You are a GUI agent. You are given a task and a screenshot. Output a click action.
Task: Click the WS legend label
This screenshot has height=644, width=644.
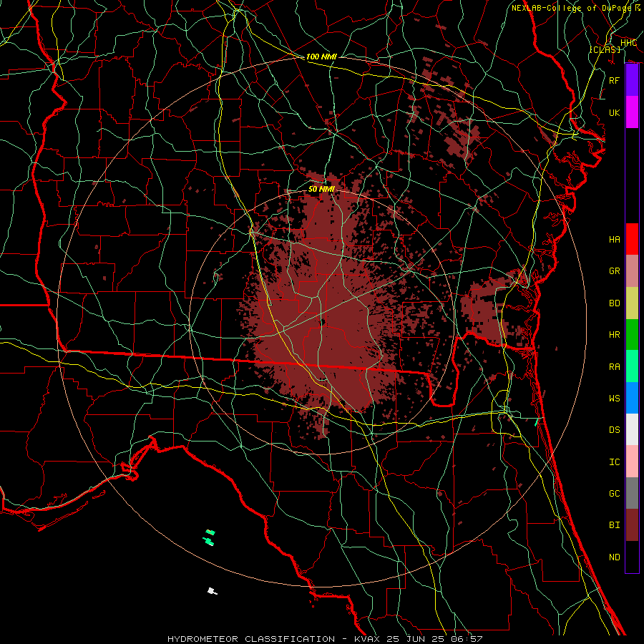[615, 398]
